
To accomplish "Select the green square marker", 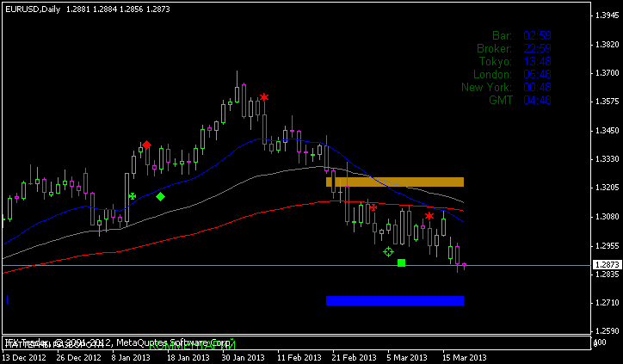I will 402,262.
